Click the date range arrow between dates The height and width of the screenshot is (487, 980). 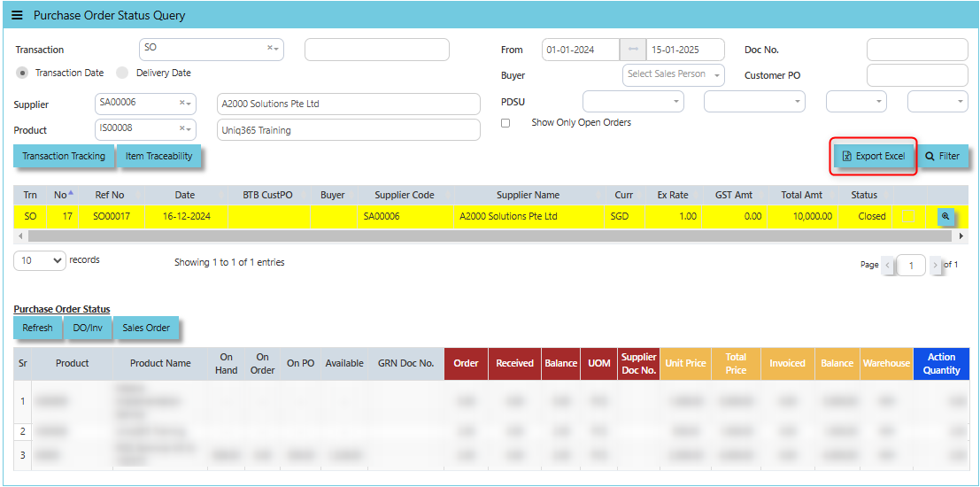coord(633,50)
